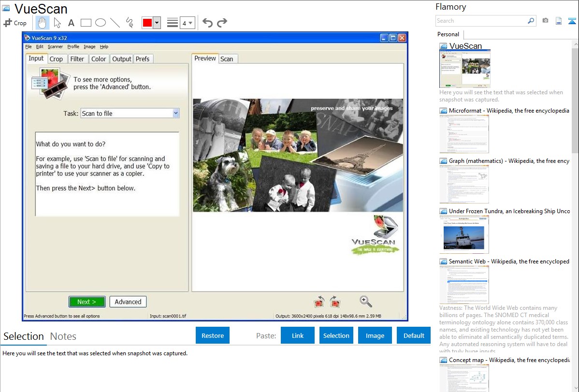Click the Restore button

(213, 335)
